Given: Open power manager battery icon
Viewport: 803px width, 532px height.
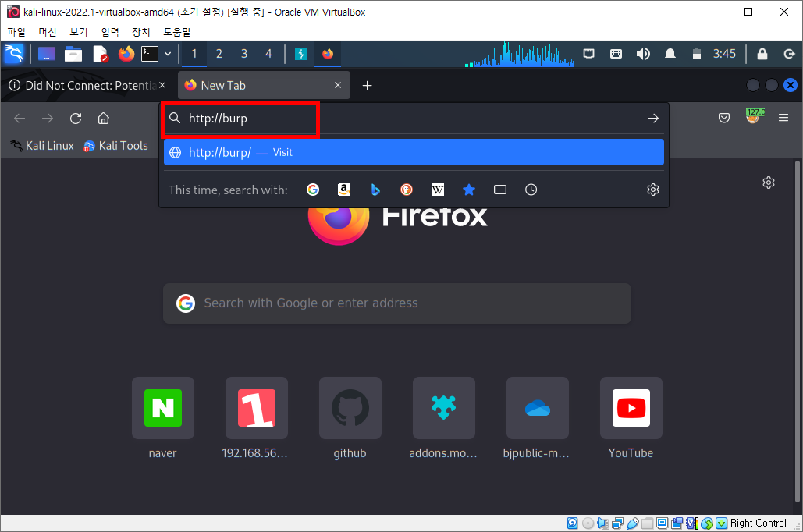Looking at the screenshot, I should pyautogui.click(x=696, y=54).
